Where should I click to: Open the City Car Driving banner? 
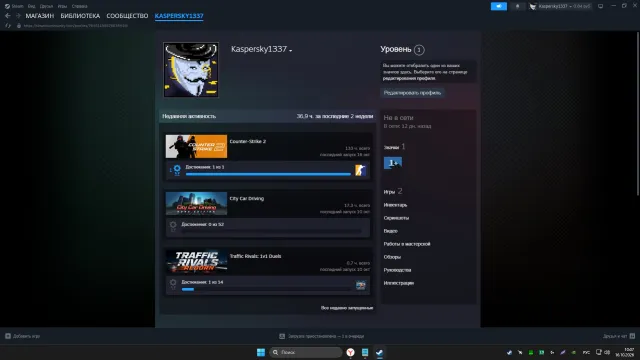click(196, 203)
